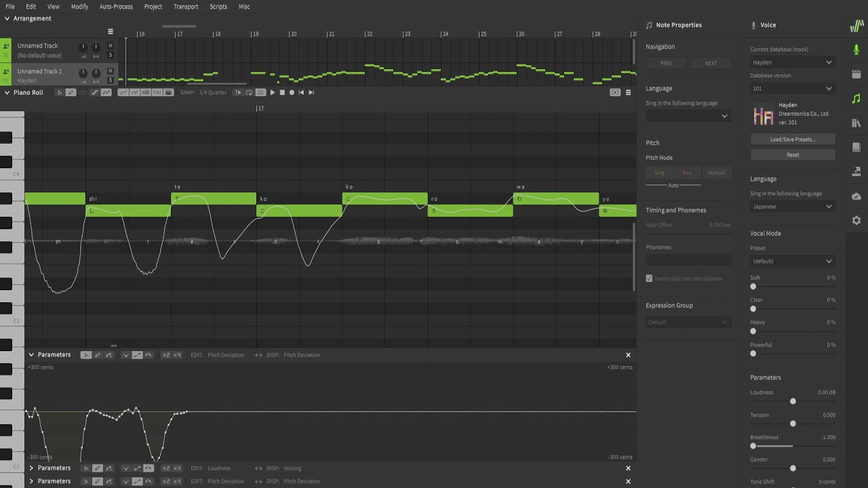
Task: Solo the first Unnamed Track
Action: tap(111, 55)
